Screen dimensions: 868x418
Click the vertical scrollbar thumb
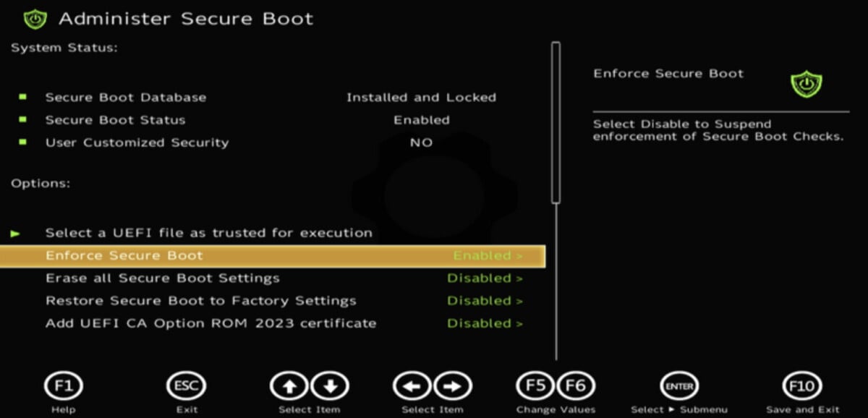click(556, 123)
